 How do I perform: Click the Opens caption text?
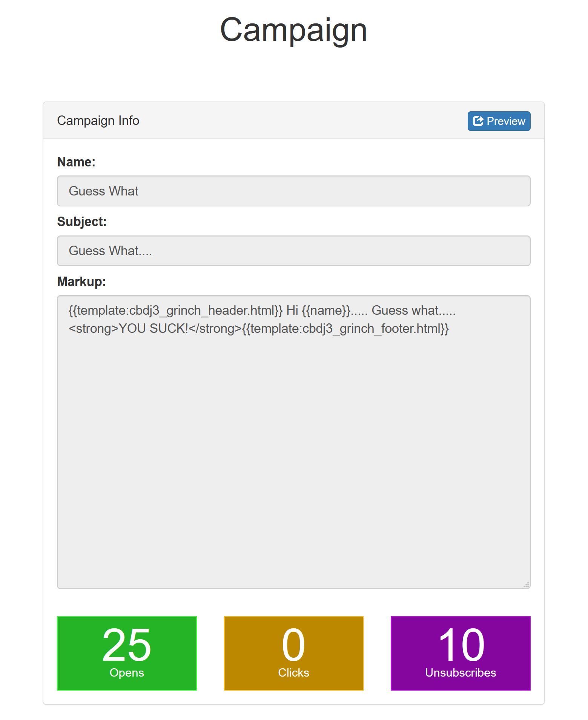click(x=127, y=673)
